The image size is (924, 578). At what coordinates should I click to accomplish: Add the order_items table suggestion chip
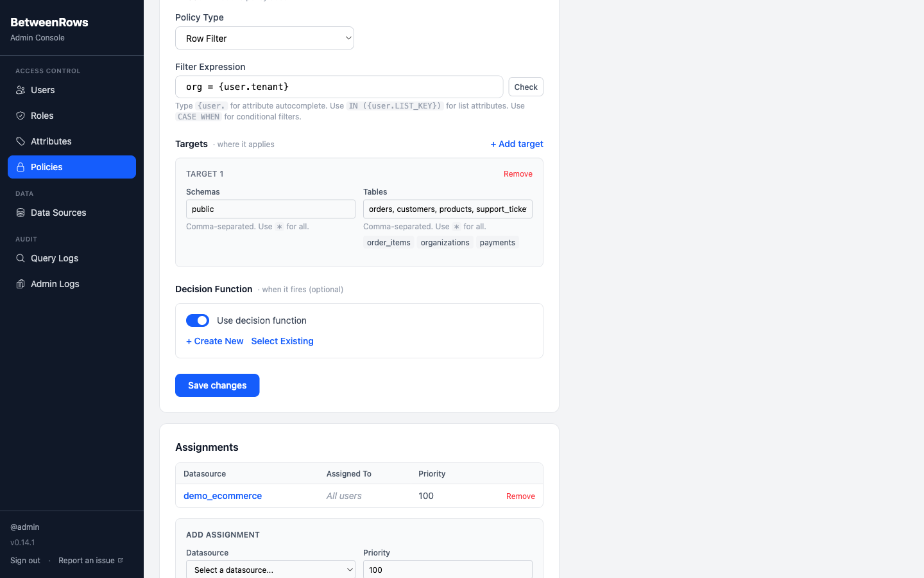(389, 242)
